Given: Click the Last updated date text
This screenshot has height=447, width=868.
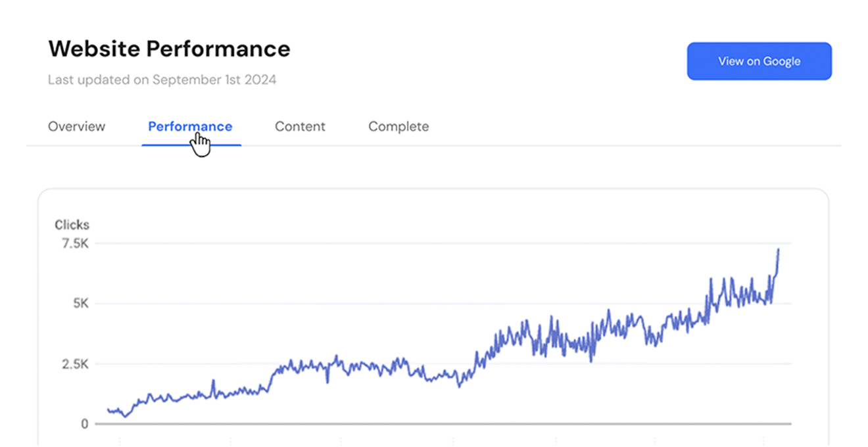Looking at the screenshot, I should pos(162,80).
